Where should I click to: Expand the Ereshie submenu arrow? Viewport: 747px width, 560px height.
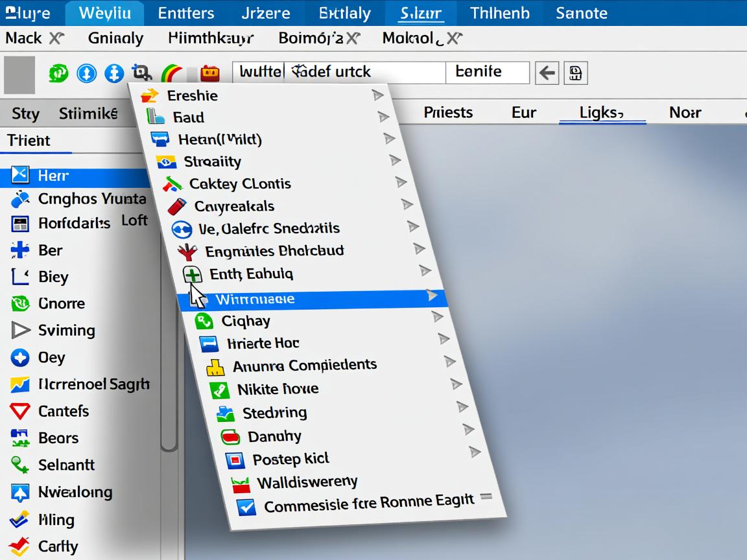(x=378, y=95)
